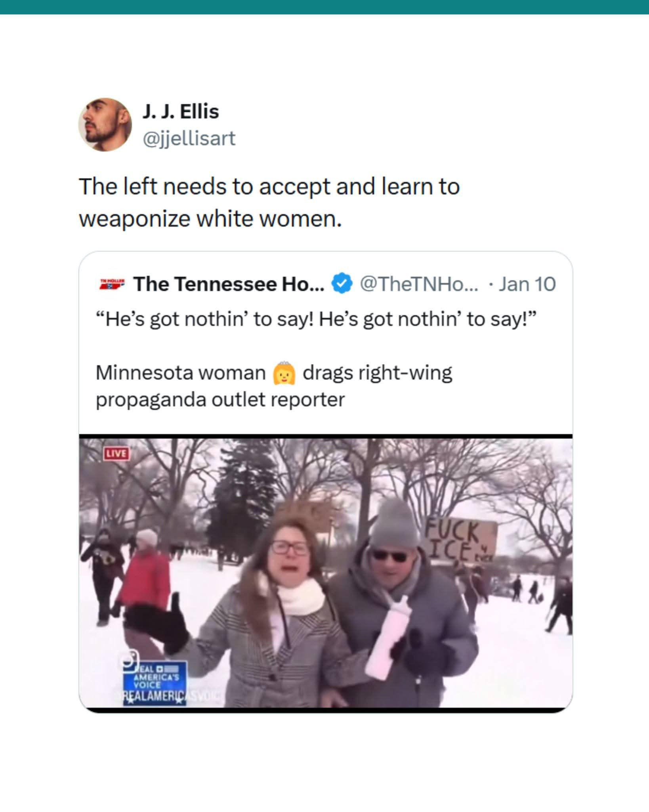
Task: Click the red LIVE badge in video
Action: click(116, 454)
